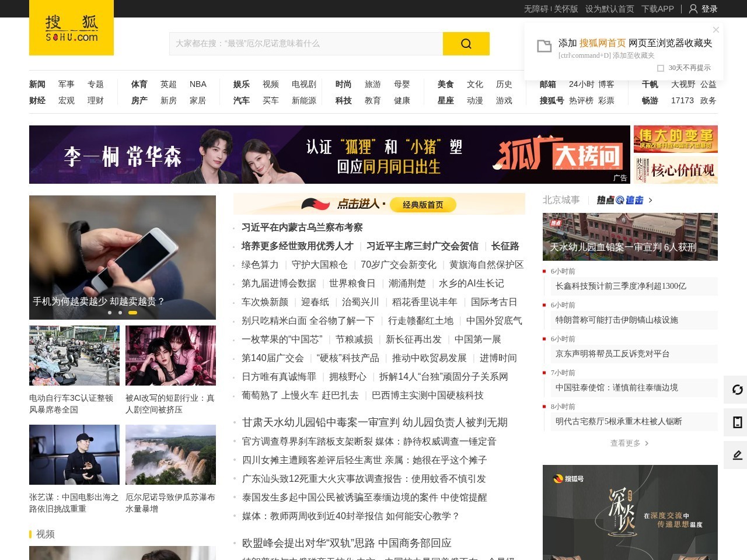Expand 查看更多 in the news timeline
747x560 pixels.
tap(629, 443)
